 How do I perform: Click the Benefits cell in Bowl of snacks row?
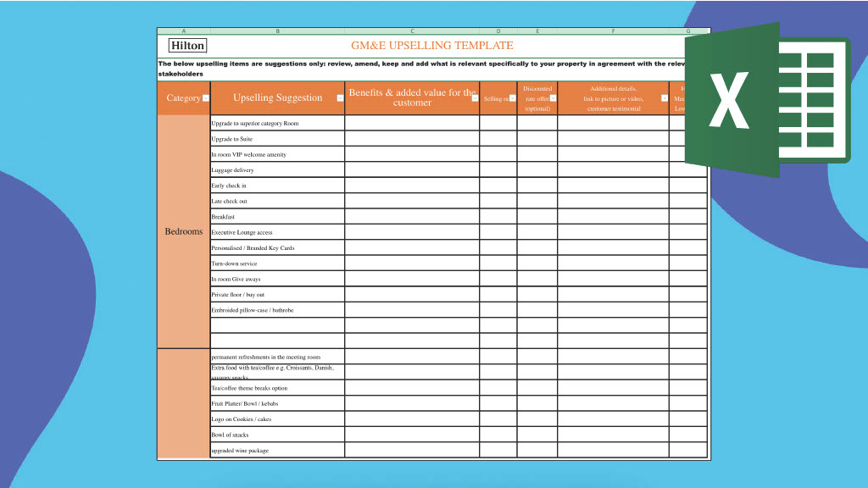coord(412,434)
